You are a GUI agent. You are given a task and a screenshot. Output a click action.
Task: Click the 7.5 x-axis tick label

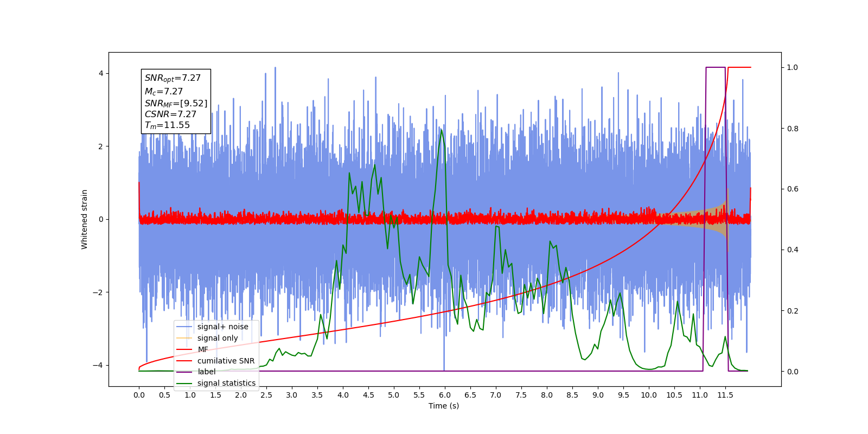[x=521, y=395]
